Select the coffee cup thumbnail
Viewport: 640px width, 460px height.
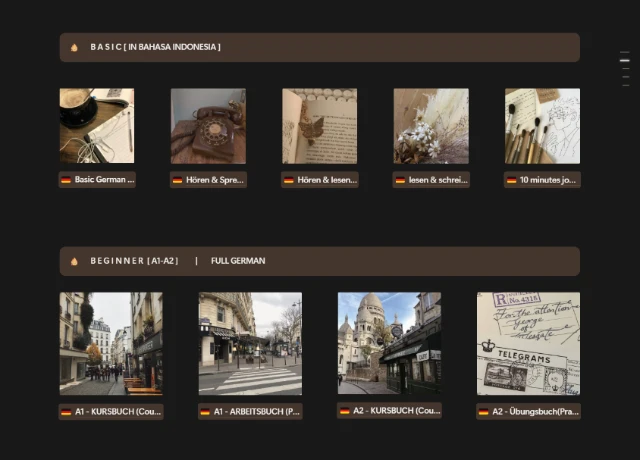(x=97, y=126)
